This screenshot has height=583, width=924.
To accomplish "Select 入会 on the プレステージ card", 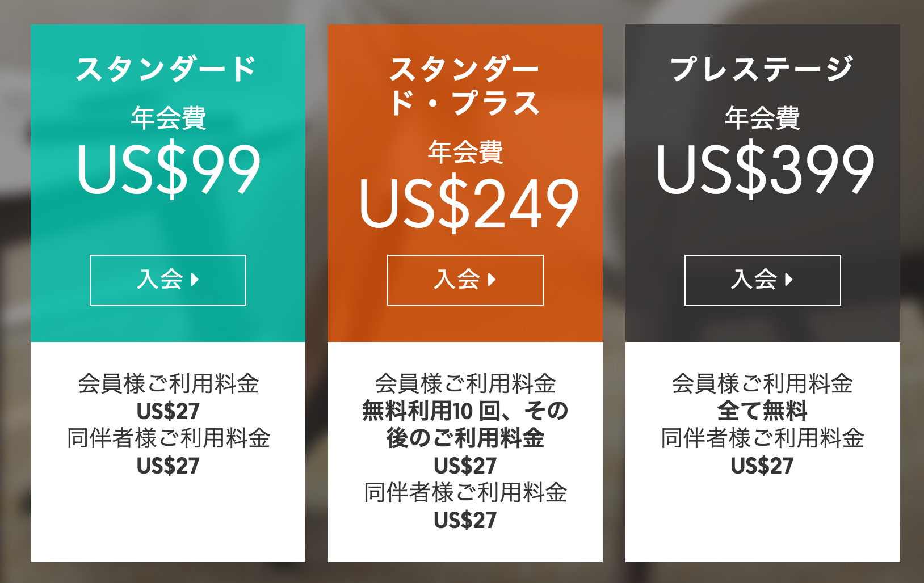I will point(763,280).
